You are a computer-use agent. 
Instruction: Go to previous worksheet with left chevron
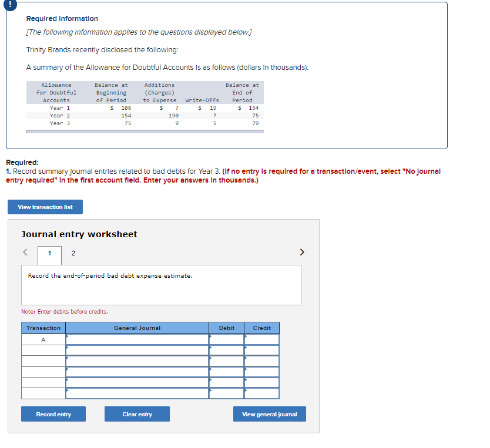[x=25, y=252]
